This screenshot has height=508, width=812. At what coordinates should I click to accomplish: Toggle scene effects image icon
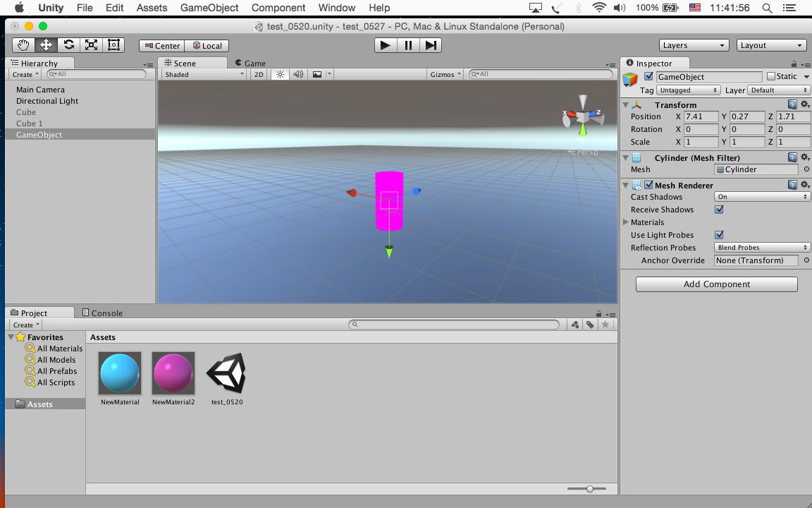pos(317,74)
